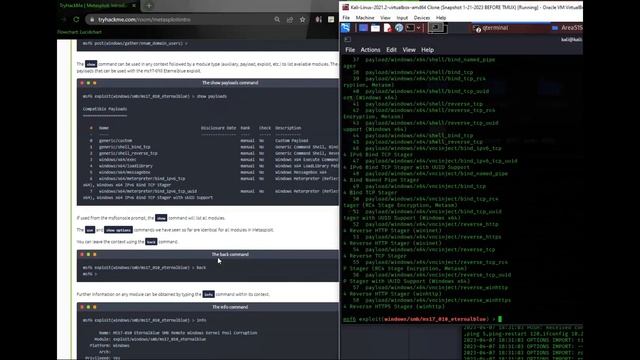The height and width of the screenshot is (360, 640).
Task: Open VirtualBox File menu
Action: (x=346, y=18)
